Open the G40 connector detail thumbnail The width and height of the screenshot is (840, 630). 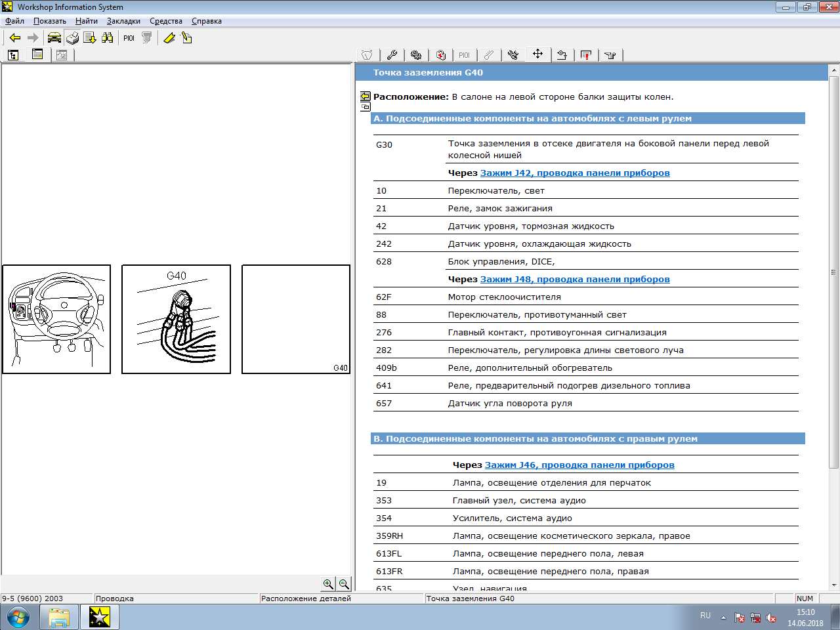(176, 320)
